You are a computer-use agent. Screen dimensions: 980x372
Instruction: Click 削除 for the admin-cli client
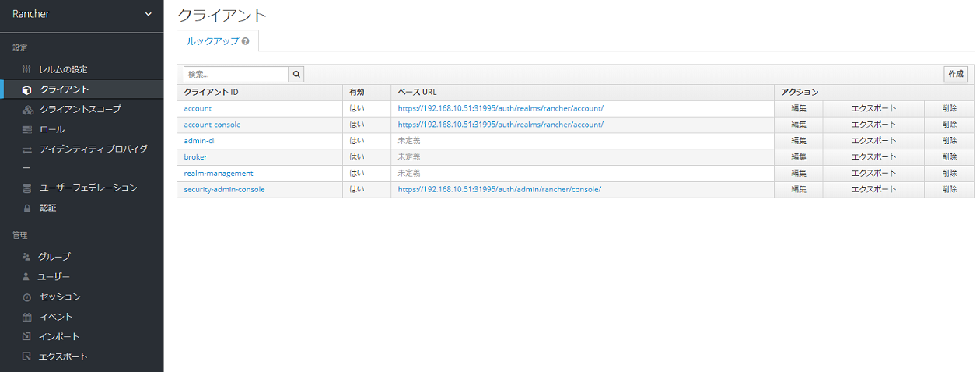(x=950, y=141)
